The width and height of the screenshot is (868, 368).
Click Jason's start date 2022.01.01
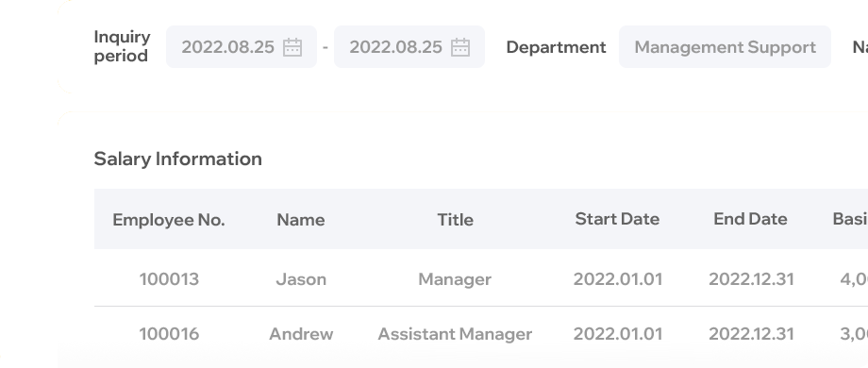click(618, 279)
